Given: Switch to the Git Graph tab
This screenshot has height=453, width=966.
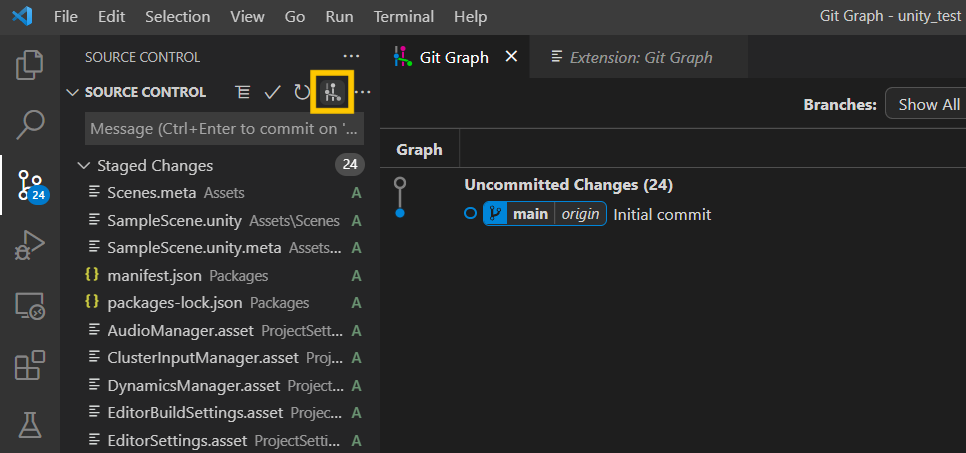Looking at the screenshot, I should 455,57.
